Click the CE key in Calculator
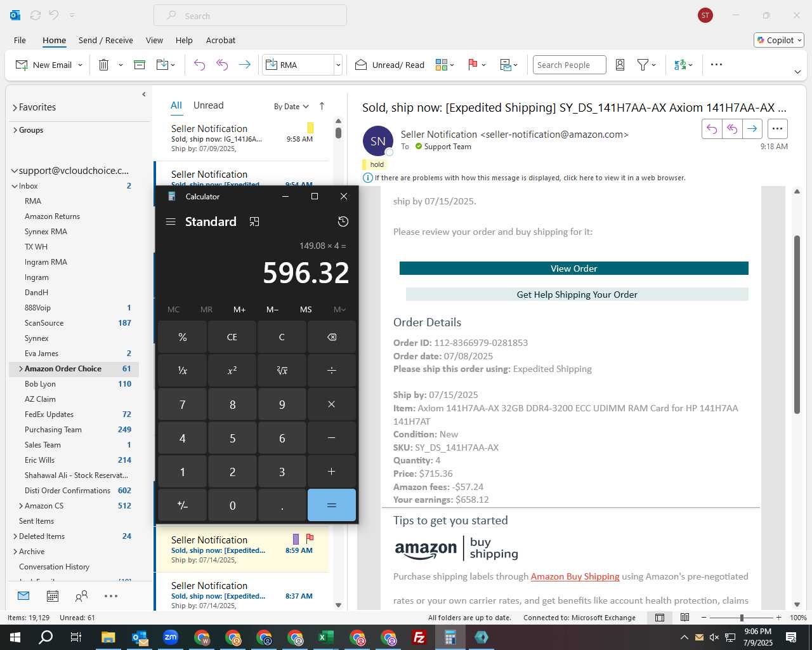Viewport: 812px width, 650px height. point(232,337)
